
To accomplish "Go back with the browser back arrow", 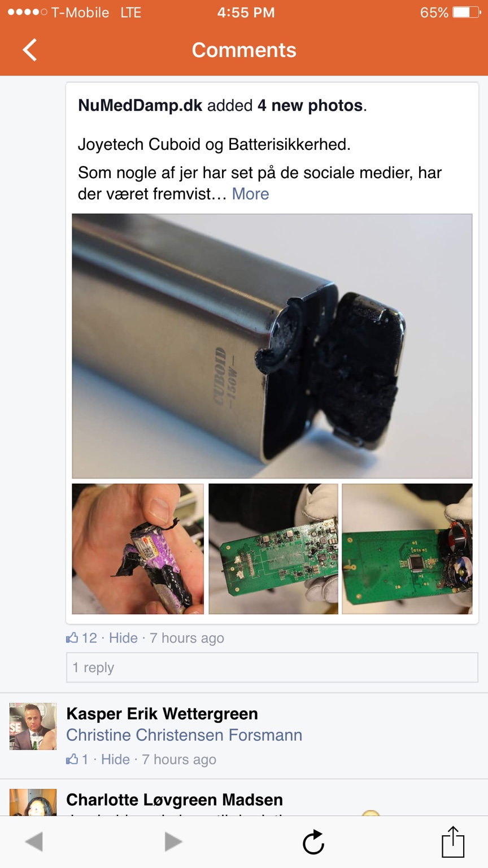I will (x=34, y=841).
